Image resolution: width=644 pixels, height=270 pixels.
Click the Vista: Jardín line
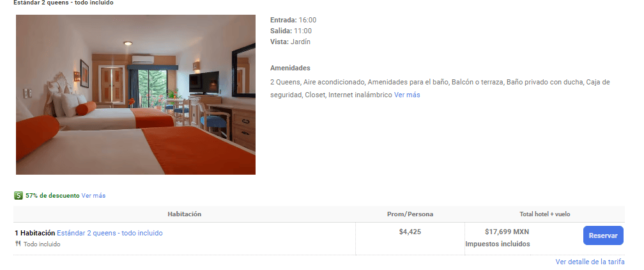tap(290, 42)
